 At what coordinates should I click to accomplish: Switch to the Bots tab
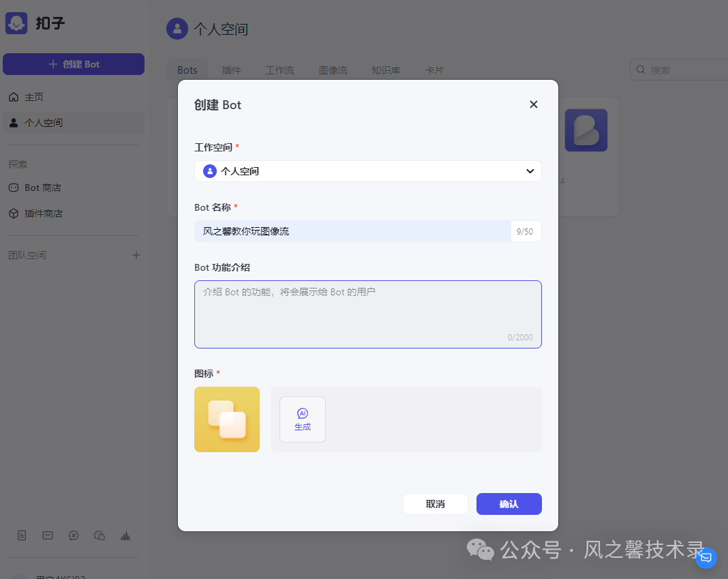187,70
